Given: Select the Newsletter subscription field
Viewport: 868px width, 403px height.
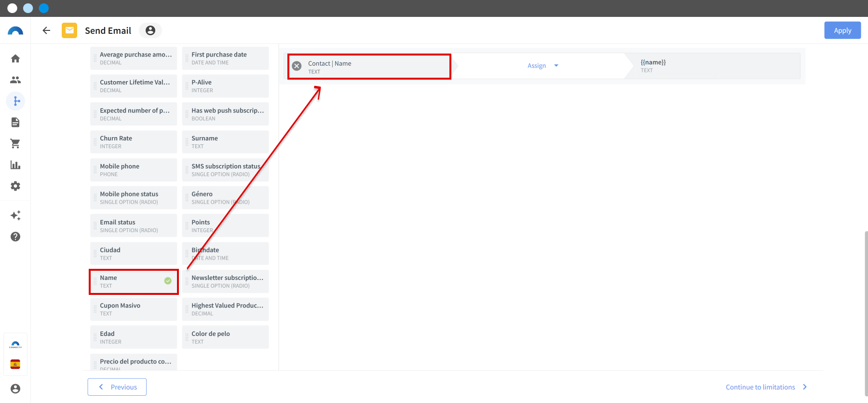Looking at the screenshot, I should tap(225, 281).
